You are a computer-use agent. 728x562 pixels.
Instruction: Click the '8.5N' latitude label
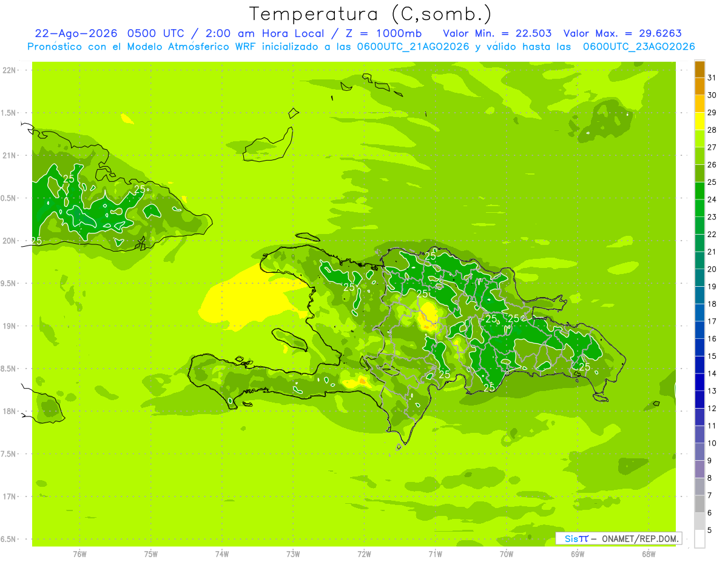pos(8,369)
